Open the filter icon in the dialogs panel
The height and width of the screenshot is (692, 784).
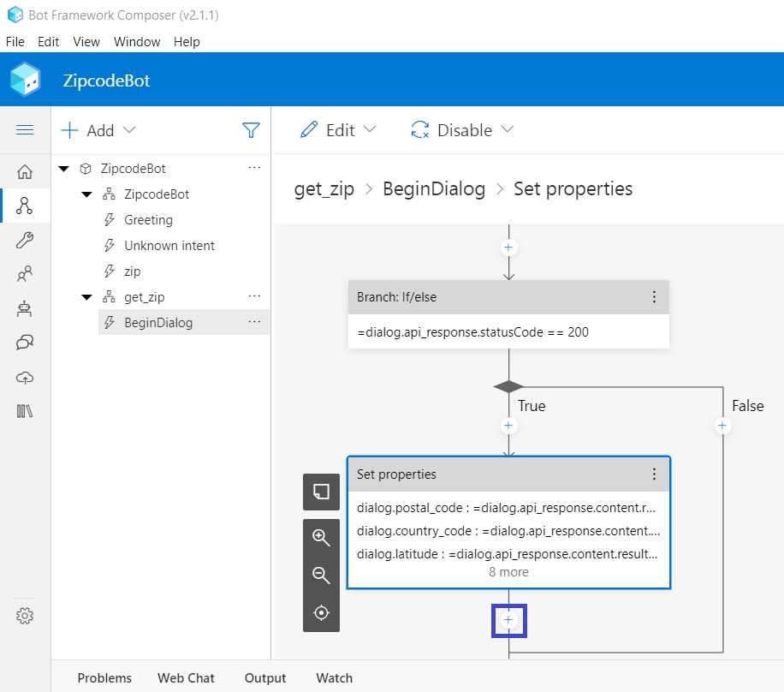point(251,129)
